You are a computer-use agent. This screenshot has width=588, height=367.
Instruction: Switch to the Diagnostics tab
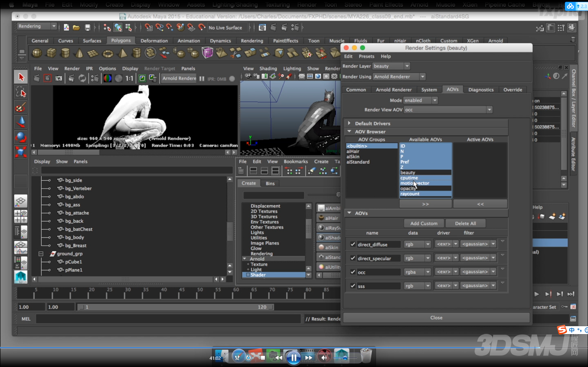481,90
